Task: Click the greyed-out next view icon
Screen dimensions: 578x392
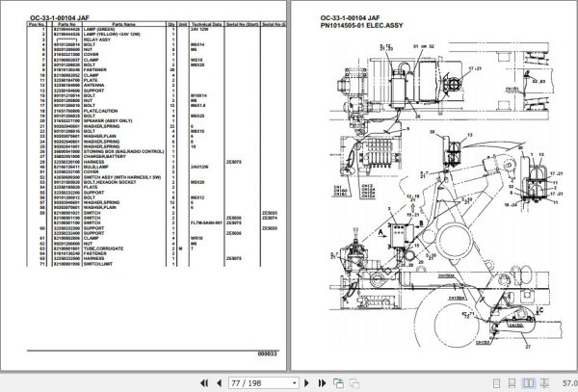Action: (355, 383)
